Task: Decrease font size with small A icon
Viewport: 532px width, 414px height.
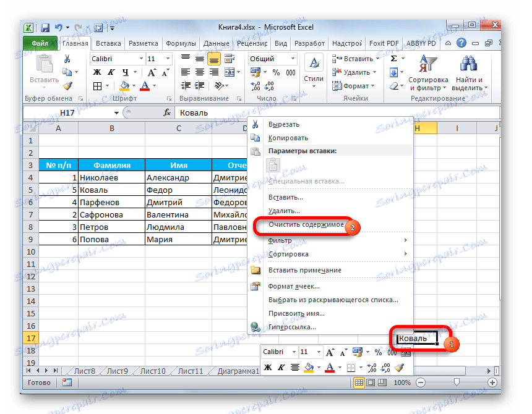Action: coord(165,72)
